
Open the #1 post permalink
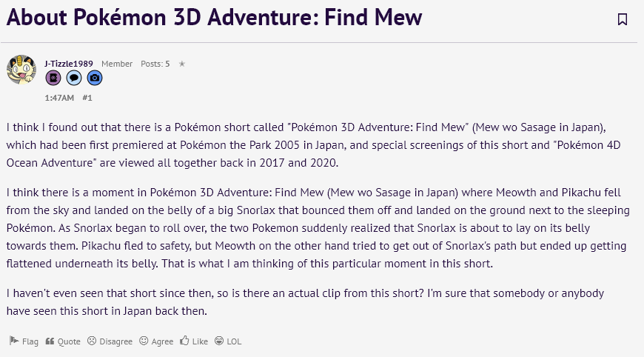[x=87, y=98]
